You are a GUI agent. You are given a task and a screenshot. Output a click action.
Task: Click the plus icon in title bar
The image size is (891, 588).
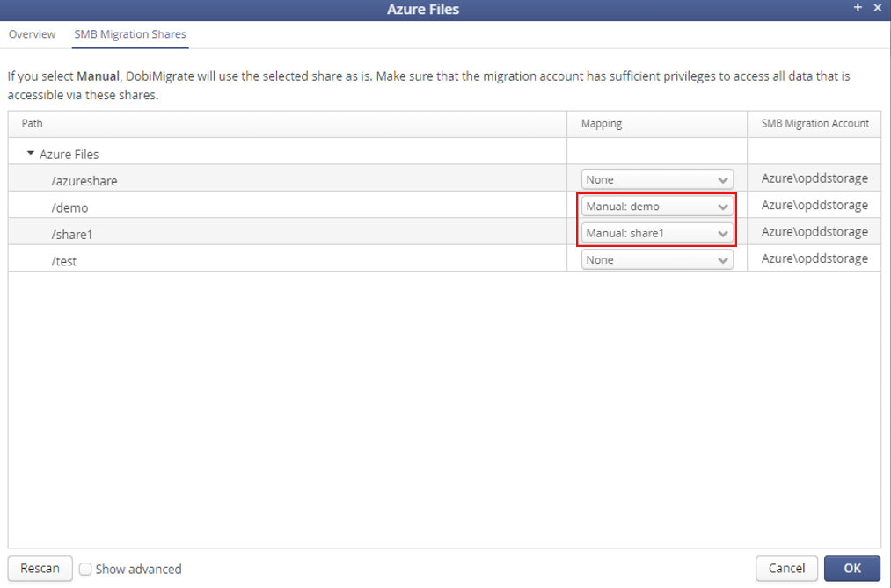(x=858, y=8)
